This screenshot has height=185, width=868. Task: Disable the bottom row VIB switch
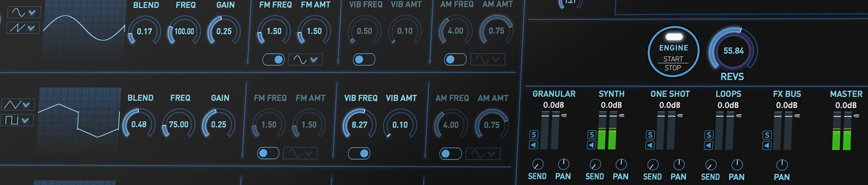click(359, 154)
